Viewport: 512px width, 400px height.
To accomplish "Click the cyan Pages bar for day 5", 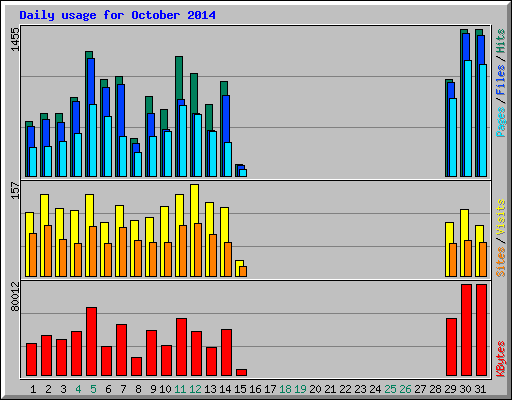I will pyautogui.click(x=93, y=140).
